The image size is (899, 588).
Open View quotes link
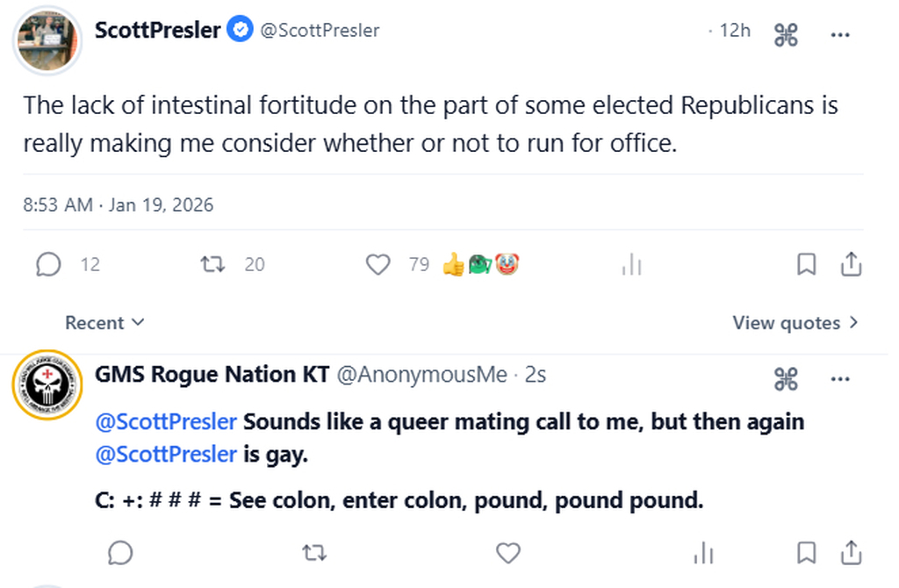[795, 323]
